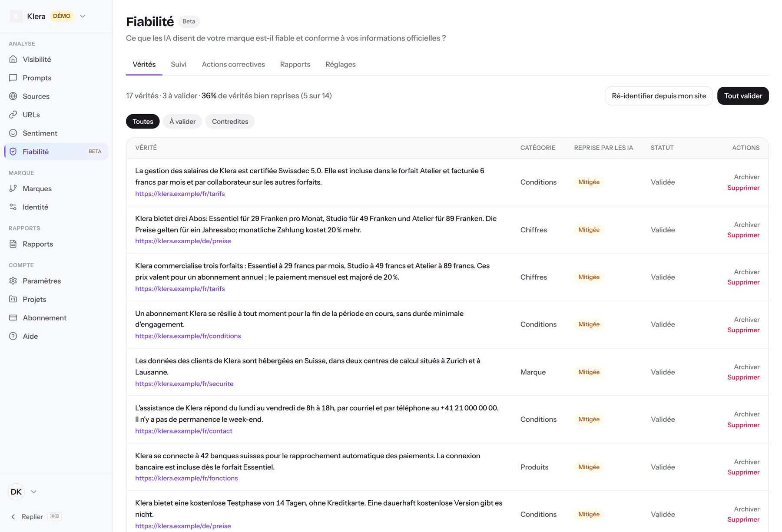Click the Fiabilité shield icon
Image resolution: width=782 pixels, height=532 pixels.
pos(13,152)
